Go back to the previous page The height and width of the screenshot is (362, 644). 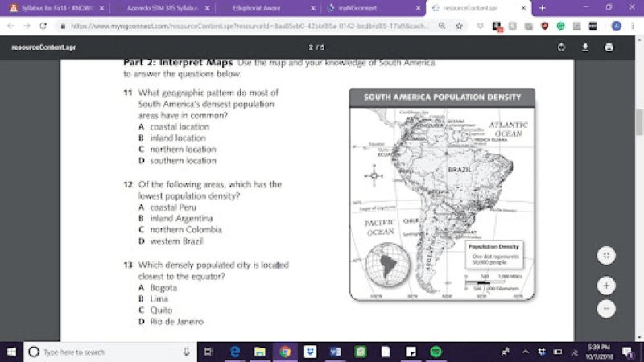pos(10,26)
